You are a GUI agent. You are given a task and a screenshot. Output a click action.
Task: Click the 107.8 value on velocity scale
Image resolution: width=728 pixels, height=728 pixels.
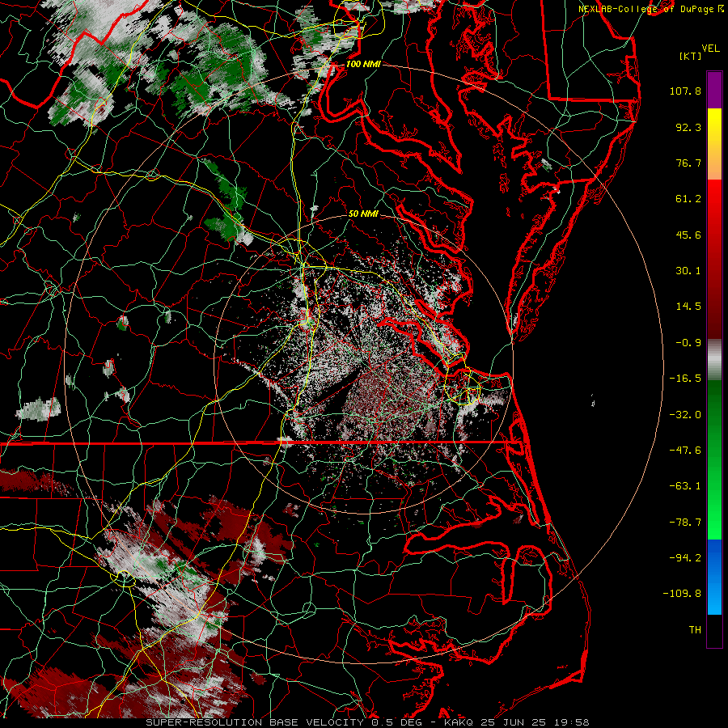[x=685, y=91]
